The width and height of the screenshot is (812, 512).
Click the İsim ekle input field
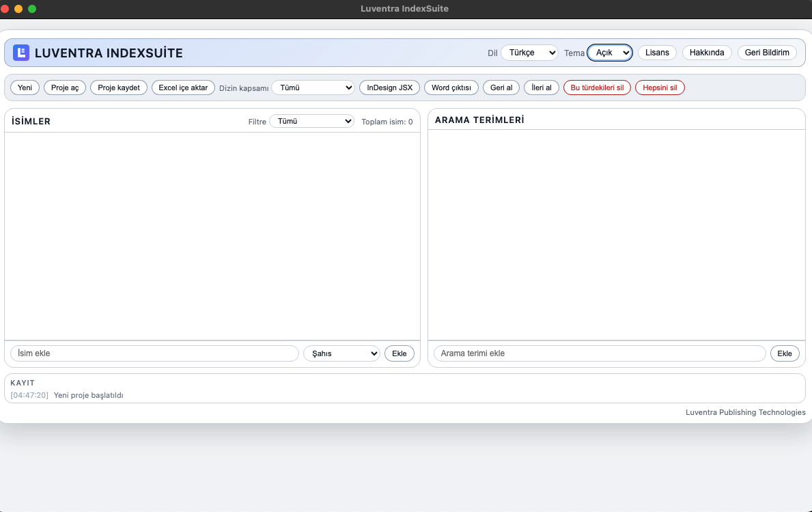[x=154, y=353]
